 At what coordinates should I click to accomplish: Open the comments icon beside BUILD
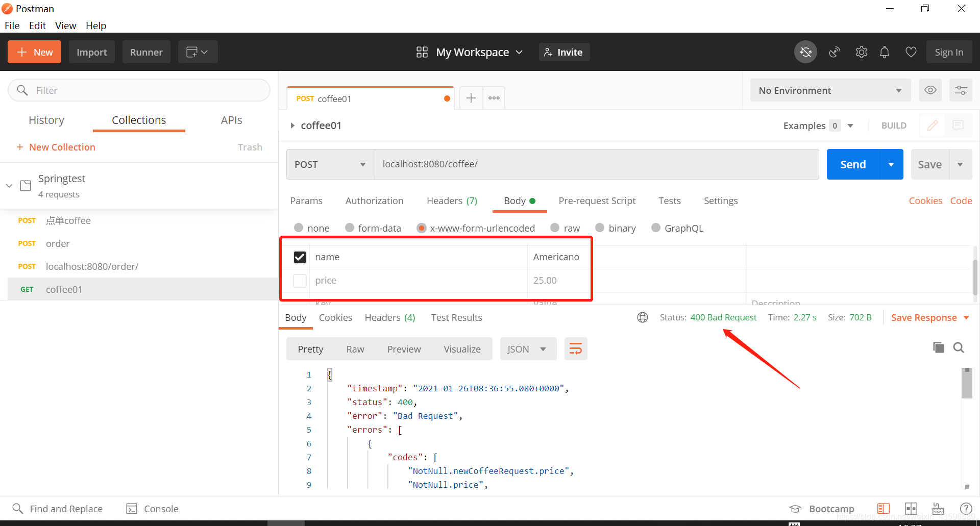[x=958, y=126]
